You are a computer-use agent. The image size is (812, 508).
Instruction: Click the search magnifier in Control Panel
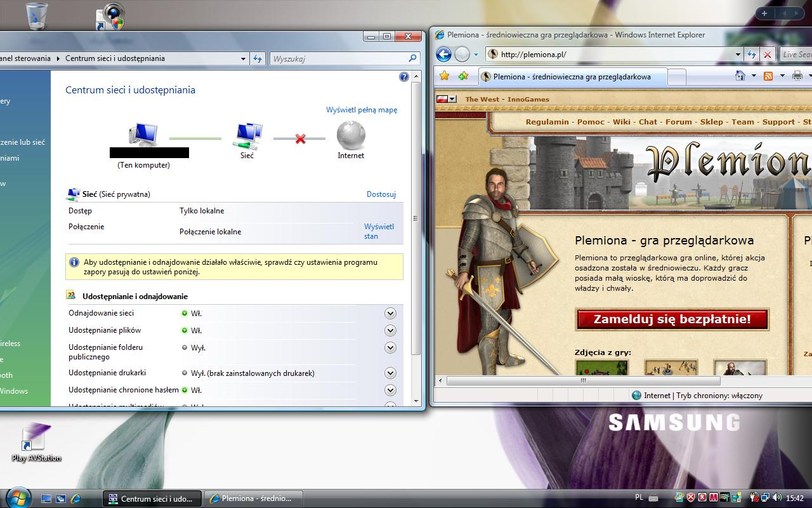(412, 58)
